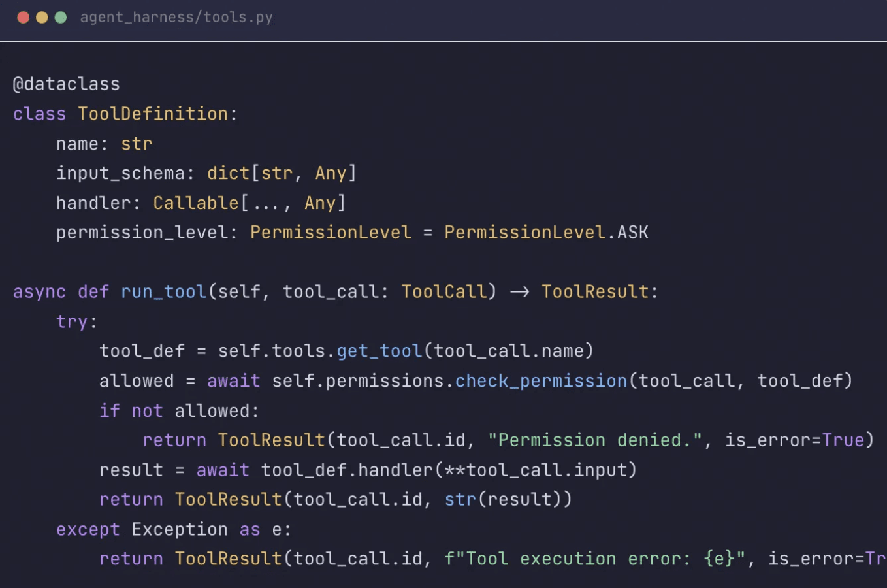Screen dimensions: 887x588
Task: Select the agent_harness/tools.py title
Action: tap(176, 18)
